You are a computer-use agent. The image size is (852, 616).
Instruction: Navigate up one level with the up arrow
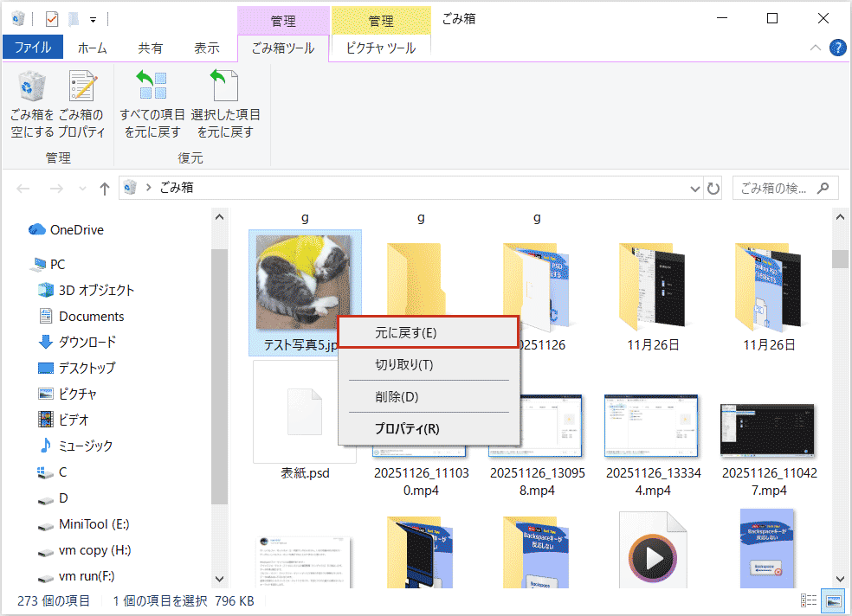point(104,188)
